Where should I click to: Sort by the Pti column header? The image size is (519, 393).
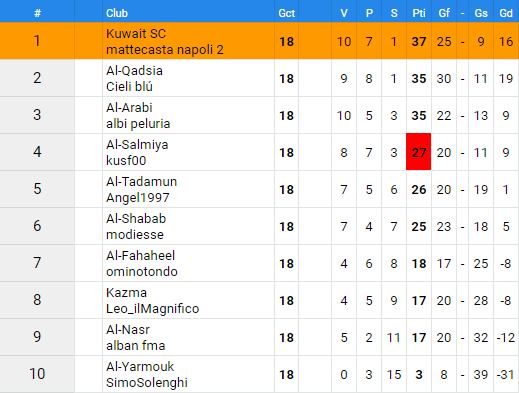[x=419, y=13]
